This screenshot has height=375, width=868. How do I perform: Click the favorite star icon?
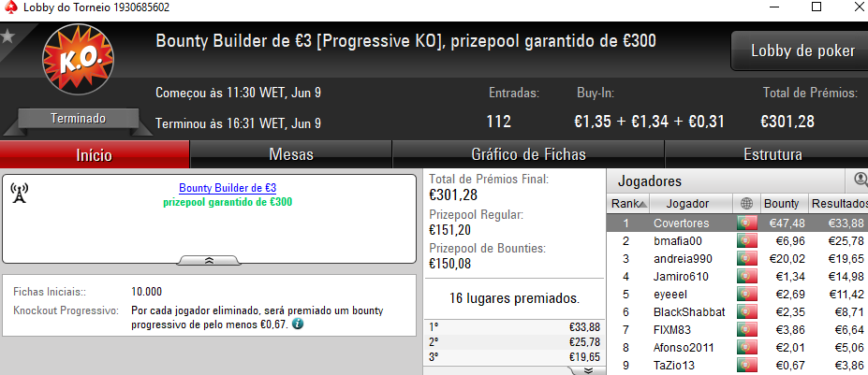click(7, 36)
